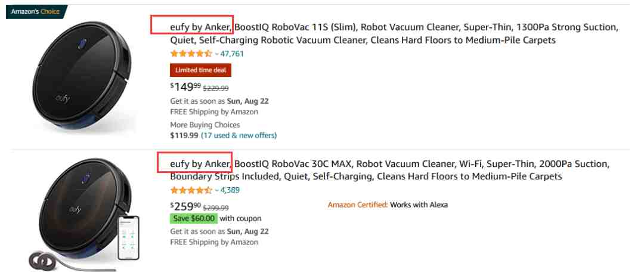
Task: Click the $259.90 price
Action: coord(185,206)
